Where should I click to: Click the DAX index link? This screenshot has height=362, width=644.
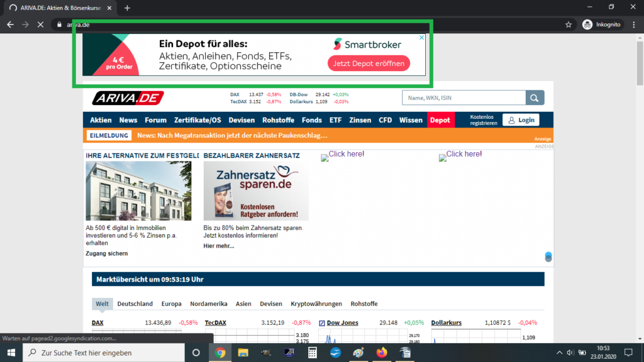tap(97, 322)
